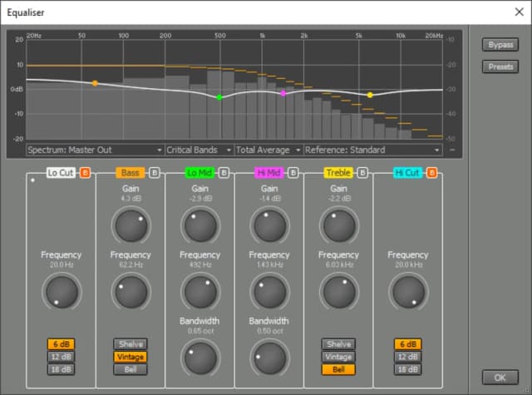
Task: Toggle the Hi Cut band bypass B button
Action: [x=431, y=173]
